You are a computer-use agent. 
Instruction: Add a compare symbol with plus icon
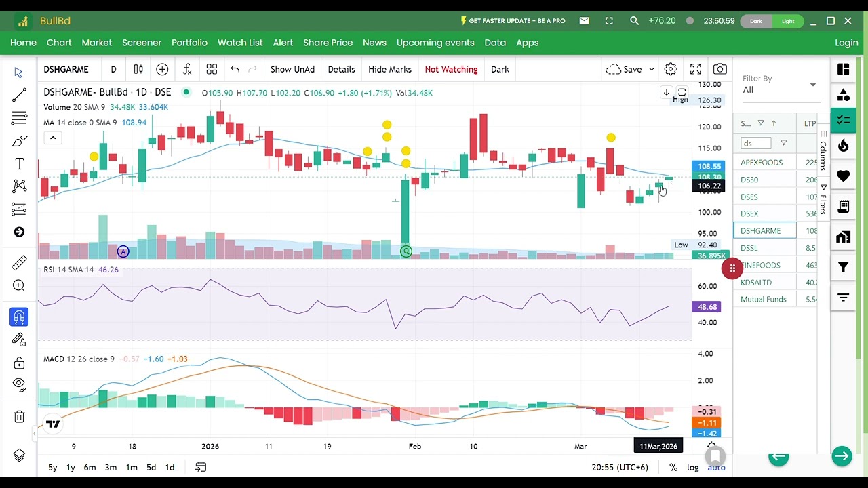tap(162, 69)
